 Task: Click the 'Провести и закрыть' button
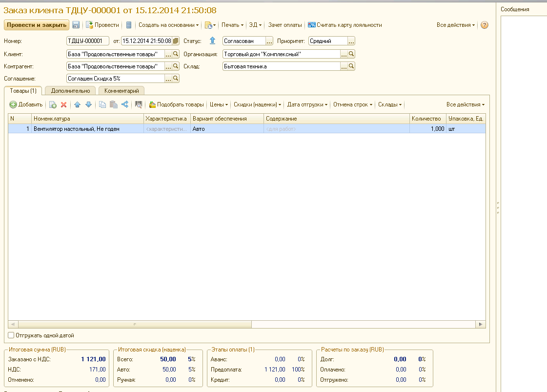tap(37, 25)
